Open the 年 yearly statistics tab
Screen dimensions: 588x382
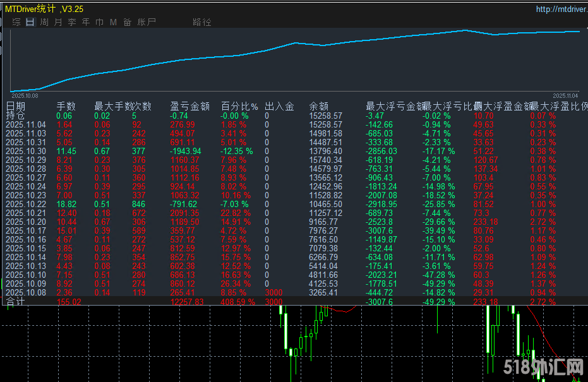86,22
